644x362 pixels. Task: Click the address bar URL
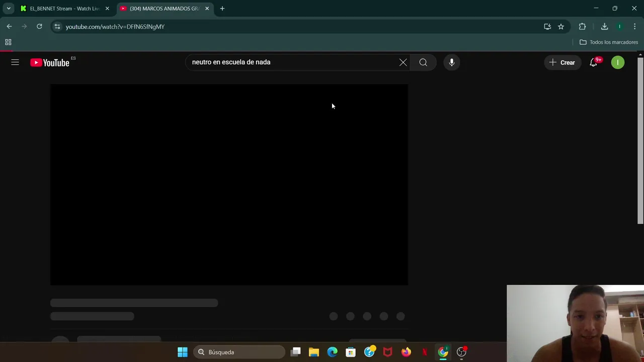(x=115, y=27)
